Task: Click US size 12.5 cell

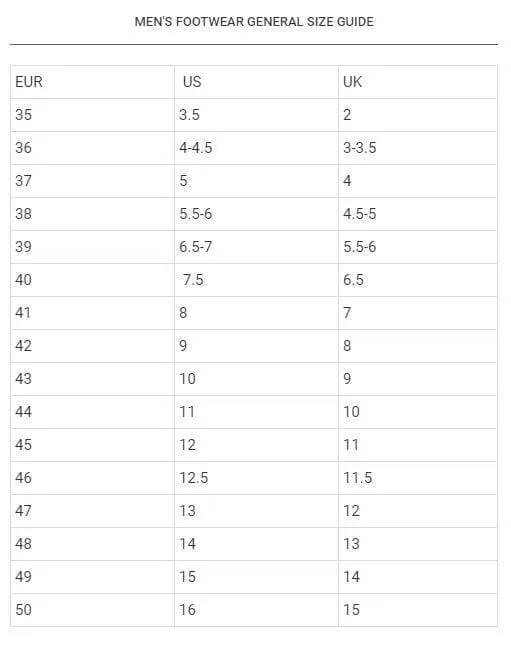Action: pyautogui.click(x=256, y=478)
